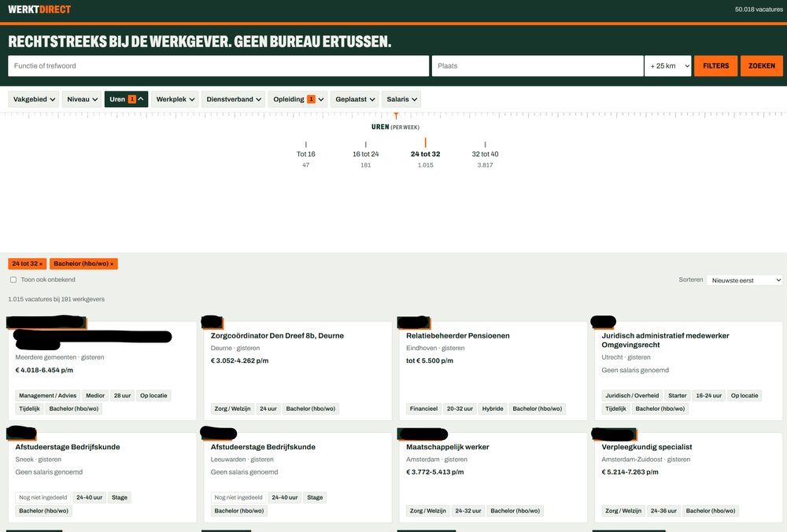Screen dimensions: 787x532
Task: Select the Tot 16 hours option
Action: click(x=305, y=154)
